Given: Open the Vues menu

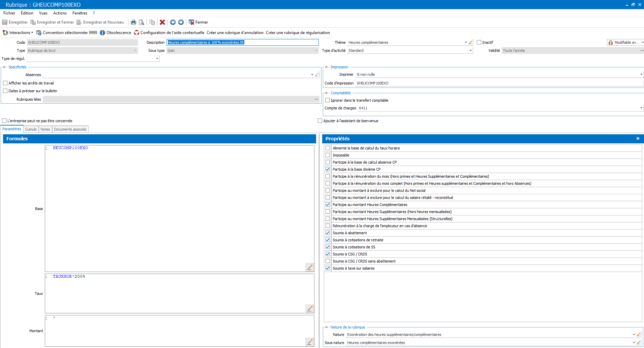Looking at the screenshot, I should (x=43, y=13).
